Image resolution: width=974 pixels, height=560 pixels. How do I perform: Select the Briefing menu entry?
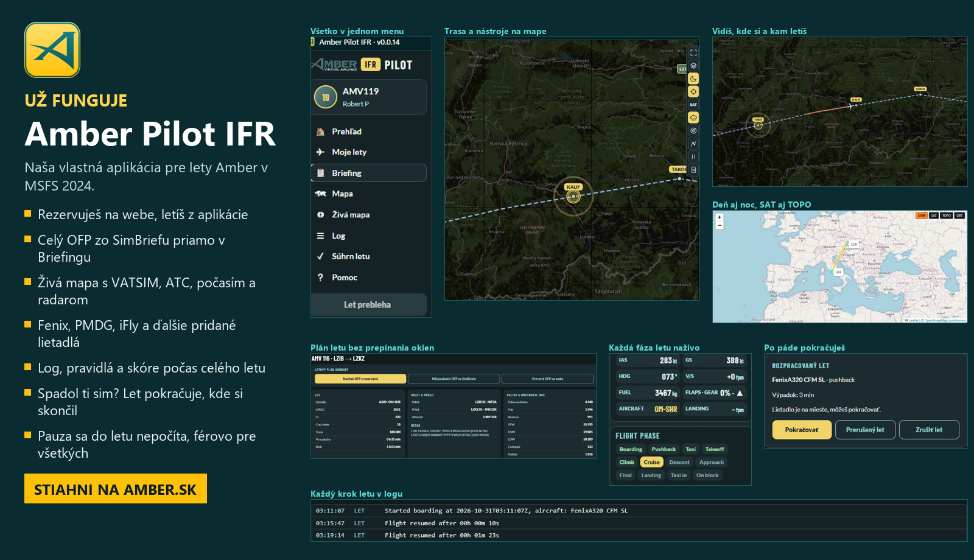368,173
